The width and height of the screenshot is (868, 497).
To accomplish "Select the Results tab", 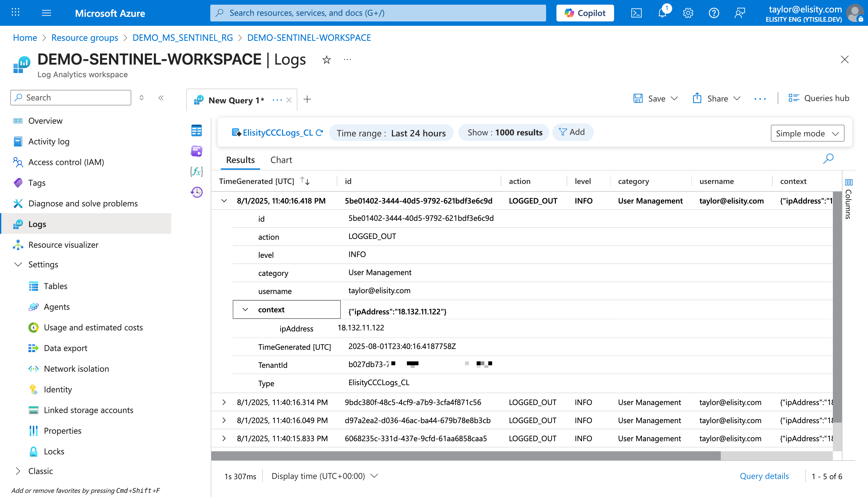I will [x=240, y=160].
